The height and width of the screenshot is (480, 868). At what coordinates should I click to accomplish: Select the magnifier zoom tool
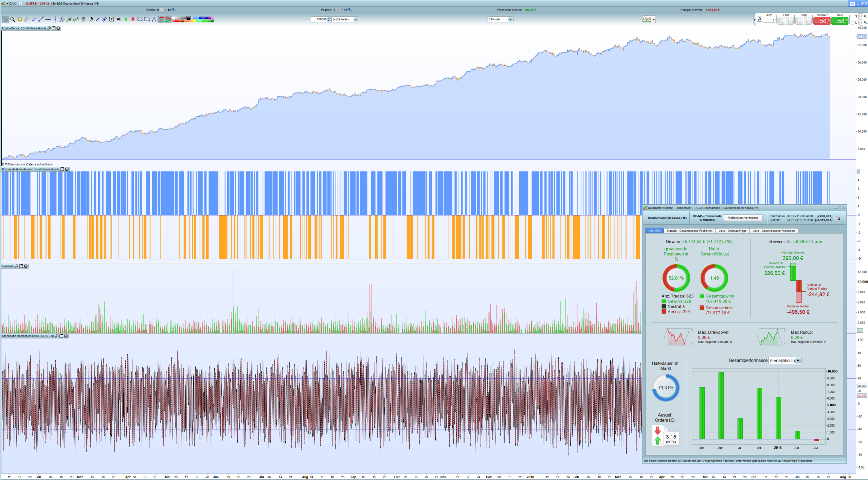pyautogui.click(x=13, y=19)
